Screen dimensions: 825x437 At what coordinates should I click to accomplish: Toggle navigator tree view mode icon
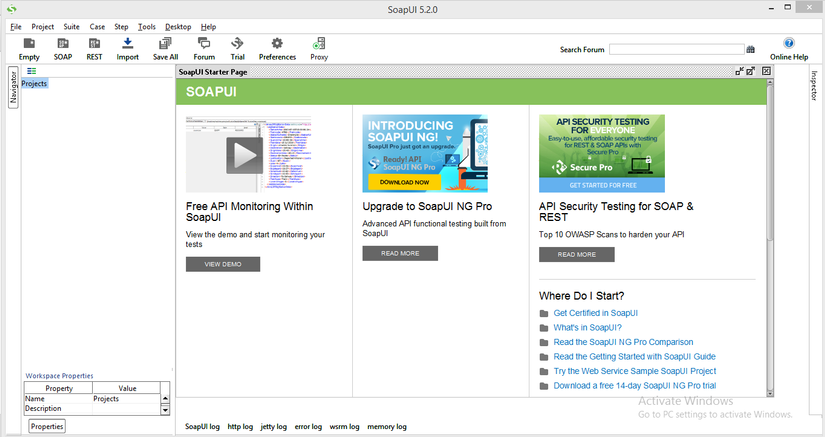click(32, 71)
